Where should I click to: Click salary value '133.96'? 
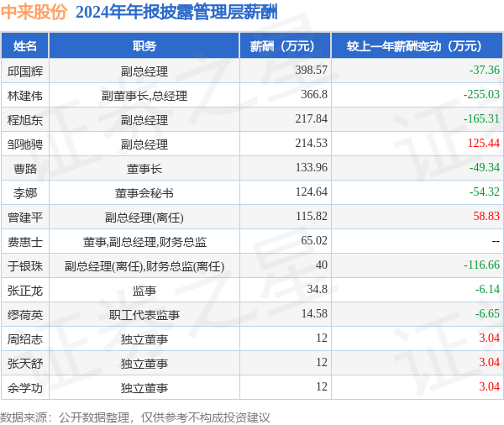[311, 167]
